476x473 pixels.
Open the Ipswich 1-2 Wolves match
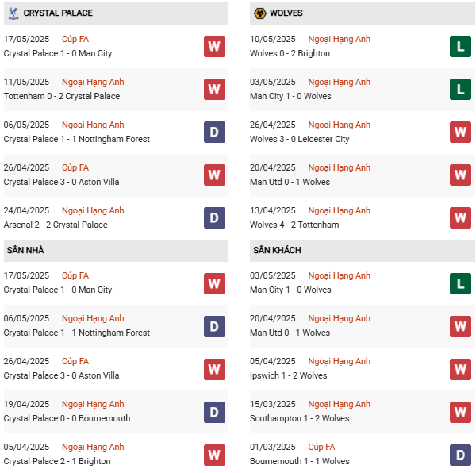(288, 375)
